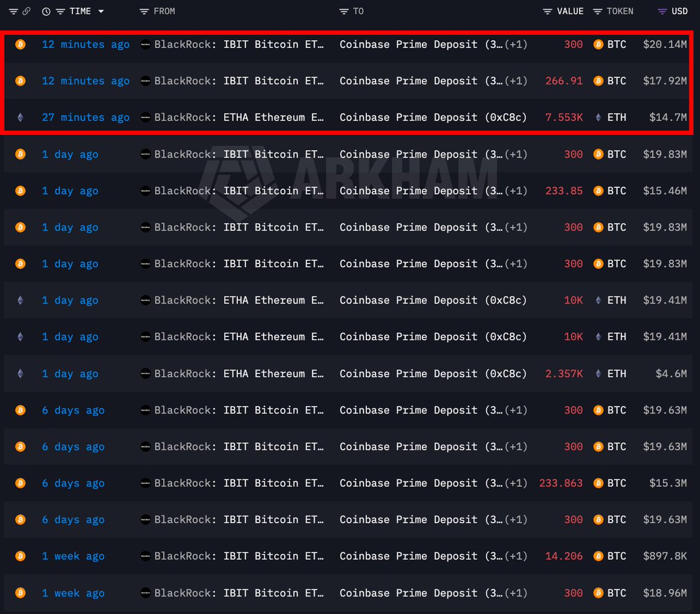This screenshot has width=700, height=614.
Task: Open the '6 days ago' link in $15.3M row
Action: [x=73, y=483]
